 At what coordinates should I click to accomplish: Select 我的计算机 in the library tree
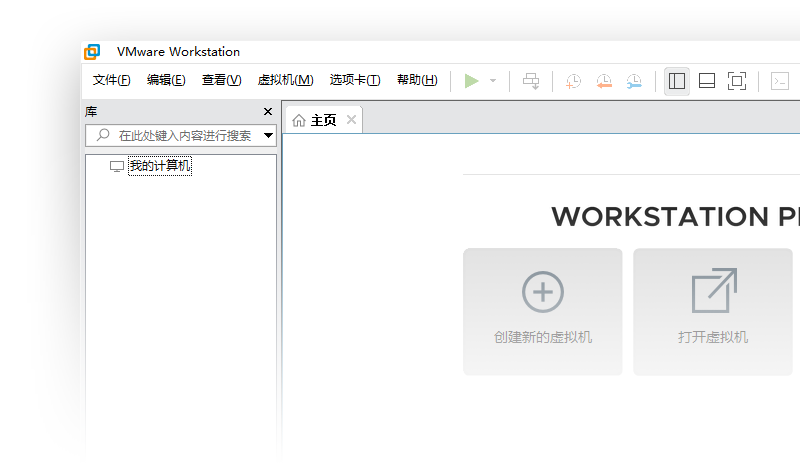coord(160,166)
